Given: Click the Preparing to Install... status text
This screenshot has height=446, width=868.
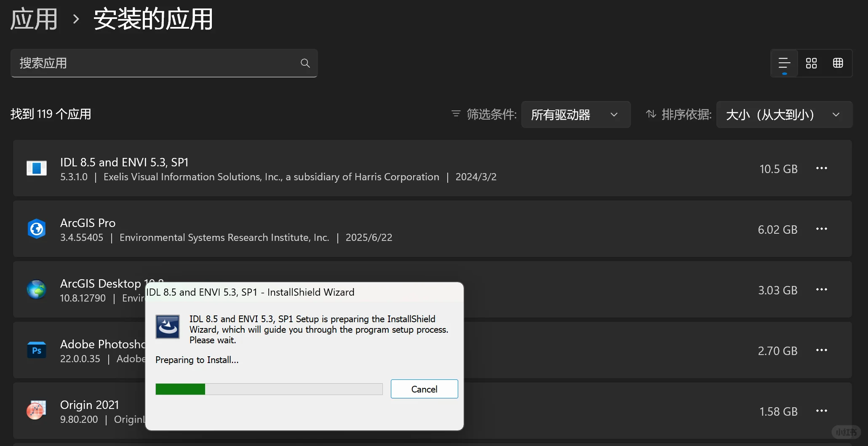Looking at the screenshot, I should tap(197, 360).
